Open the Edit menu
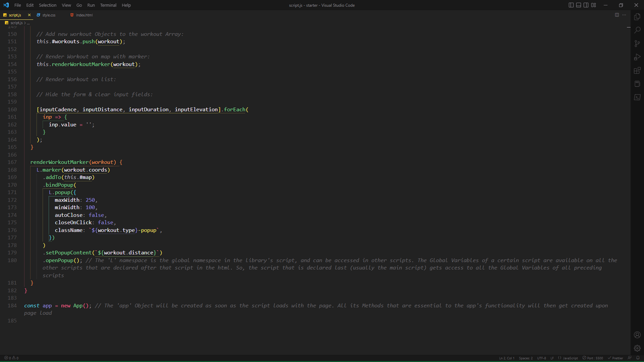 [x=30, y=5]
